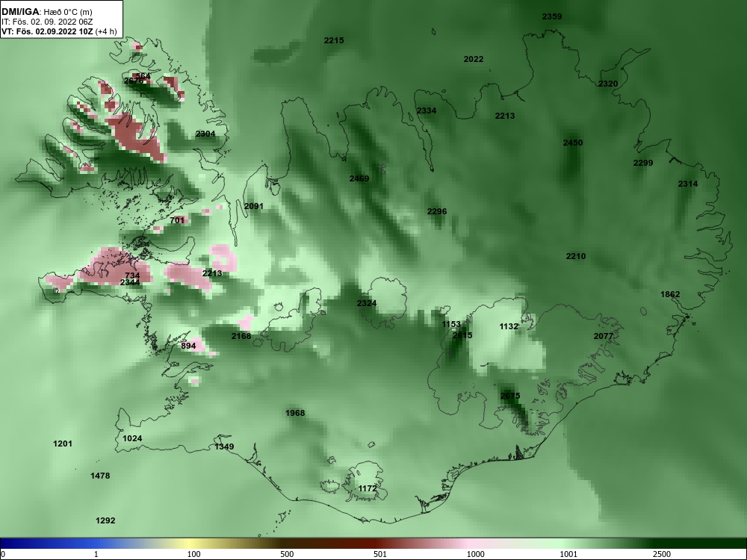Screen dimensions: 747x560
Task: Pick the map value 2091
Action: coord(253,206)
